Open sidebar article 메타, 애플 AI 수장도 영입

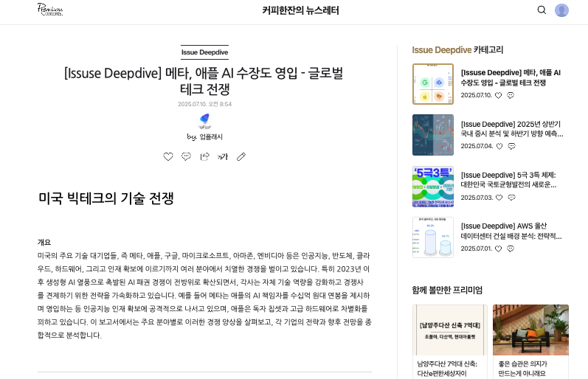pyautogui.click(x=511, y=77)
